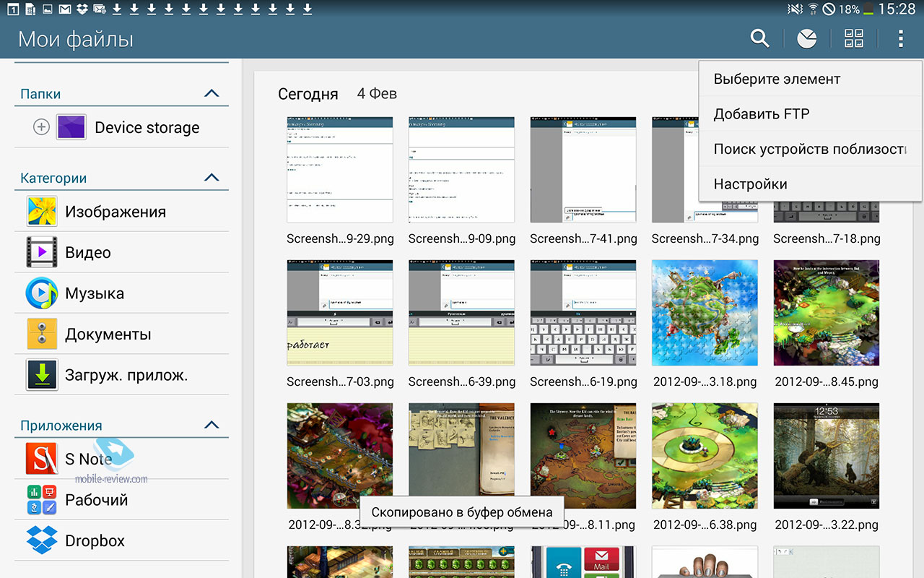Open the Dropbox icon in sidebar
924x578 pixels.
(x=42, y=540)
